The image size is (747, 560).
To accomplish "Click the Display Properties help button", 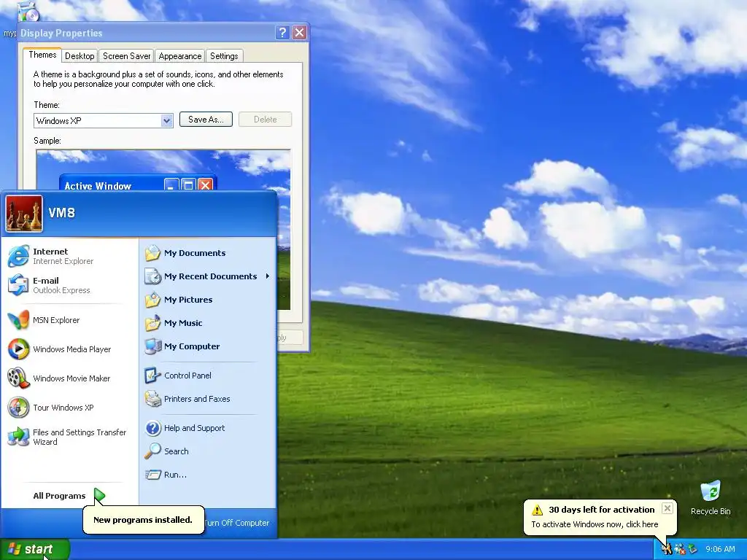I will (282, 32).
